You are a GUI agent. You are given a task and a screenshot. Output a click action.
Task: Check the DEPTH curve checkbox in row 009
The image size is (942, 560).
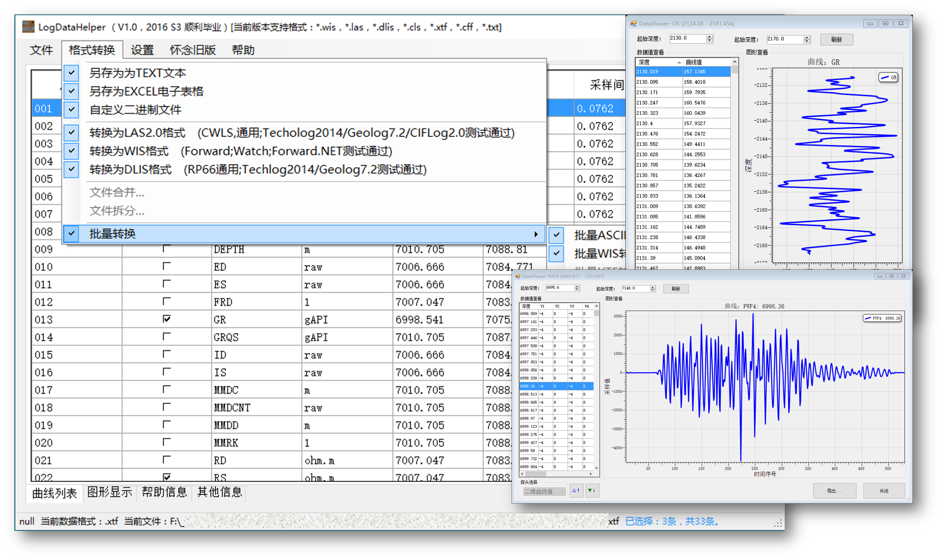pos(167,248)
